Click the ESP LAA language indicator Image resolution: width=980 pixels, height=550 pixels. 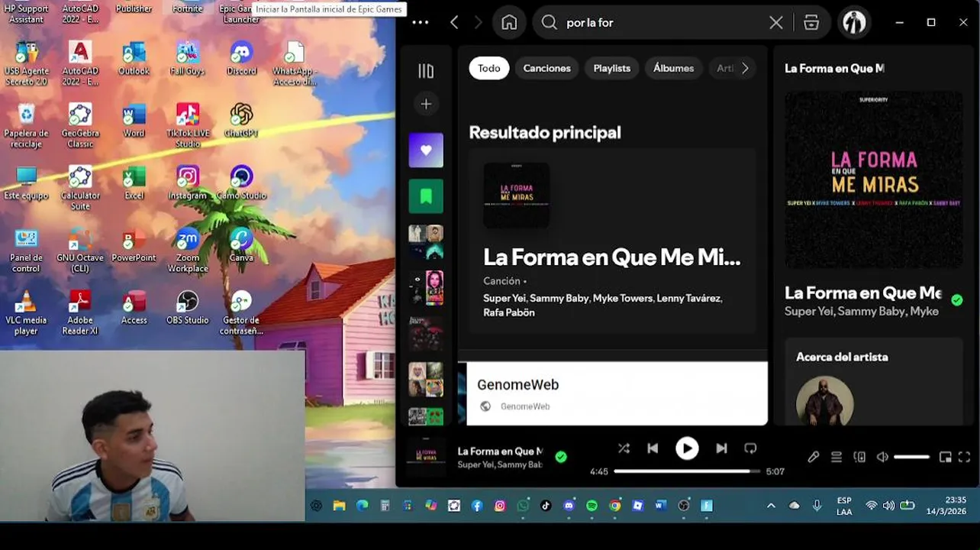(844, 506)
